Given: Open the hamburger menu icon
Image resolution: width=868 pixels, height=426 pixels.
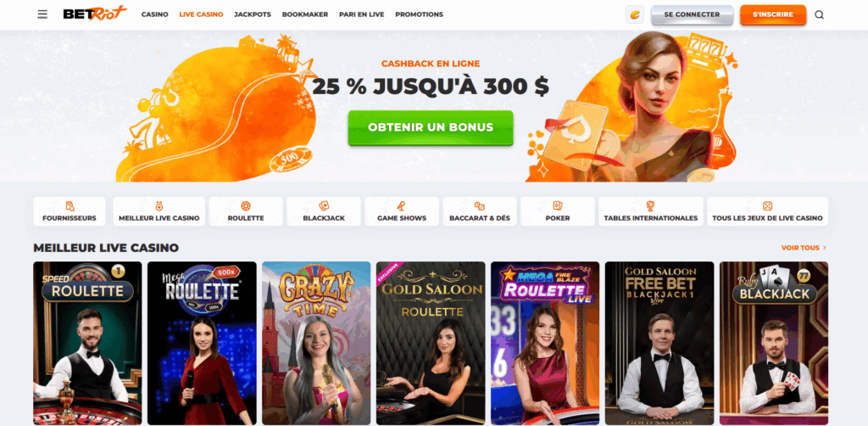Looking at the screenshot, I should (42, 14).
